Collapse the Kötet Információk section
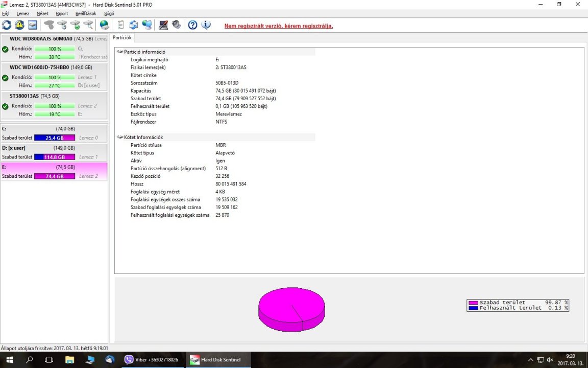The height and width of the screenshot is (368, 588). pos(120,137)
